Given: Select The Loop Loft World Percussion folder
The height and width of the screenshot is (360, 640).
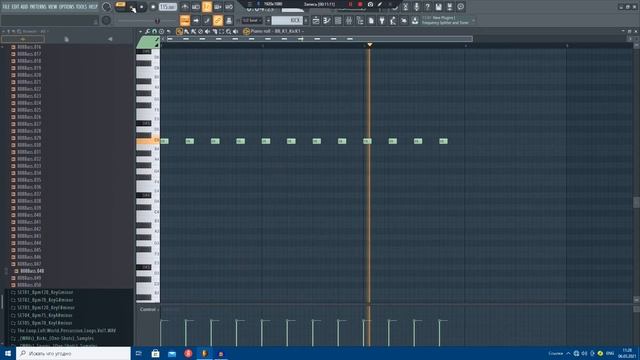Looking at the screenshot, I should [64, 331].
